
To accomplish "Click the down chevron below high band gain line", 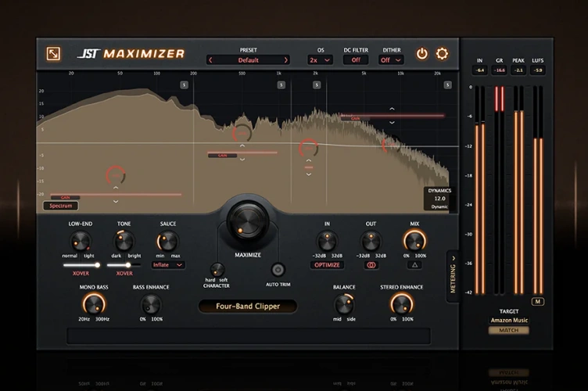I will click(392, 123).
